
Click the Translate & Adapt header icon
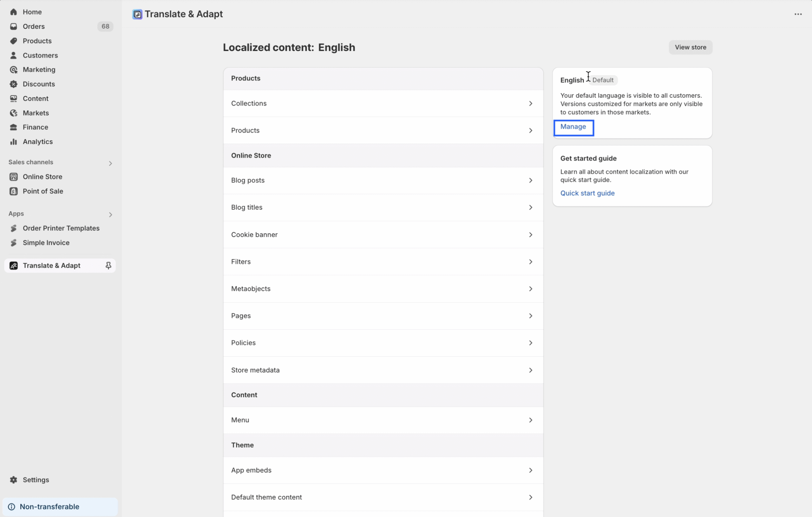(x=137, y=14)
